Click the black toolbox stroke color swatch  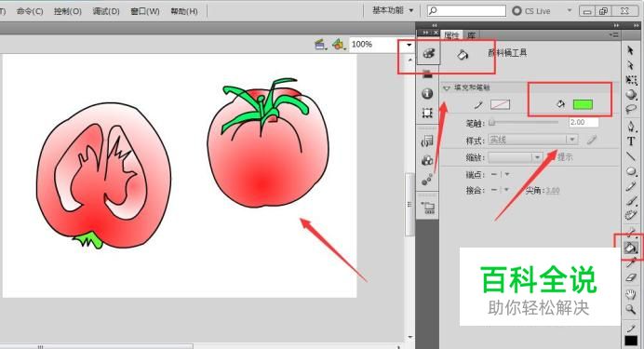[631, 341]
